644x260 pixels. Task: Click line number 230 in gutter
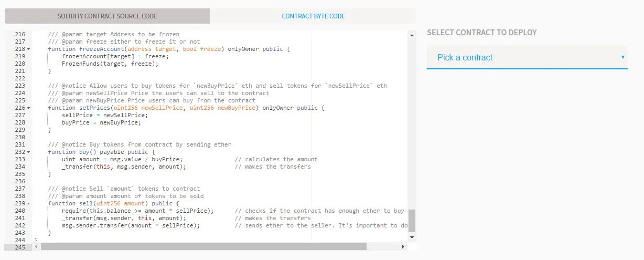click(20, 137)
